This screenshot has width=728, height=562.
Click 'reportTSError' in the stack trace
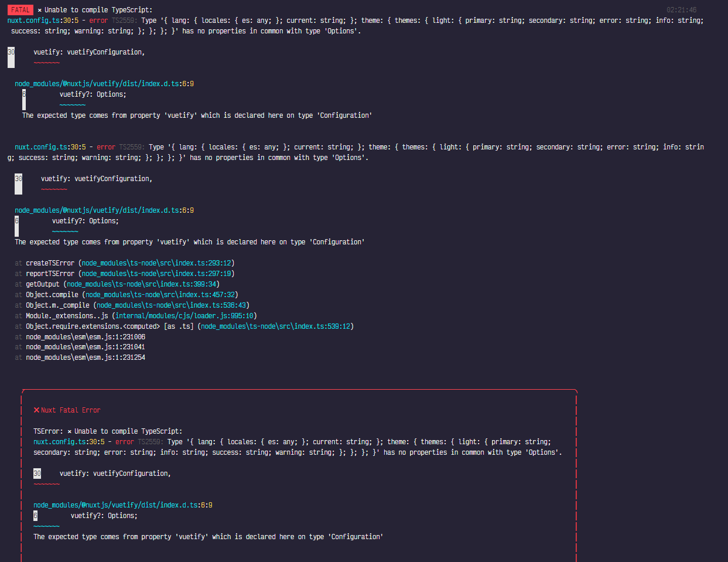50,274
